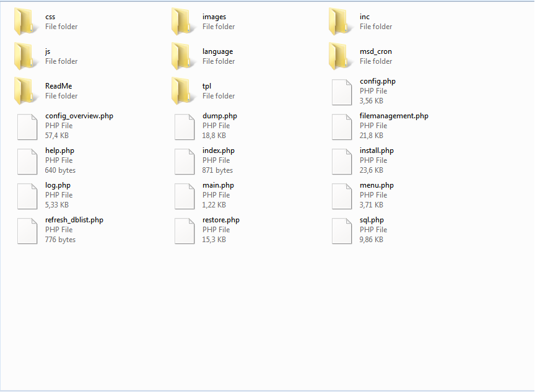Click the '23,6 KB' size of install.php

pyautogui.click(x=372, y=170)
